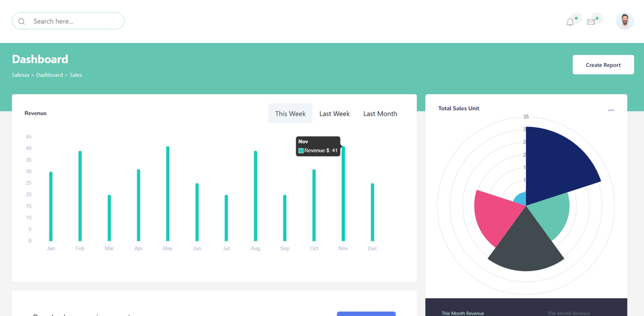Screen dimensions: 644x316
Task: Select the Feb revenue bar
Action: pyautogui.click(x=80, y=196)
